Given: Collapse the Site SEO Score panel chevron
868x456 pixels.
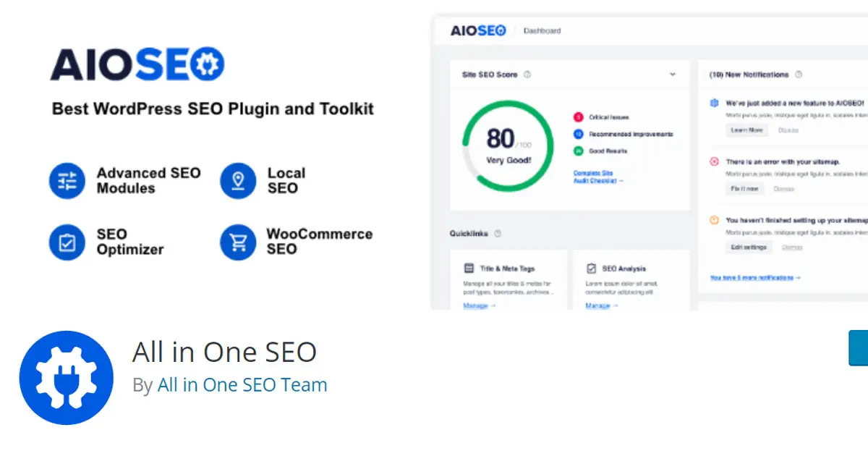Looking at the screenshot, I should 673,75.
